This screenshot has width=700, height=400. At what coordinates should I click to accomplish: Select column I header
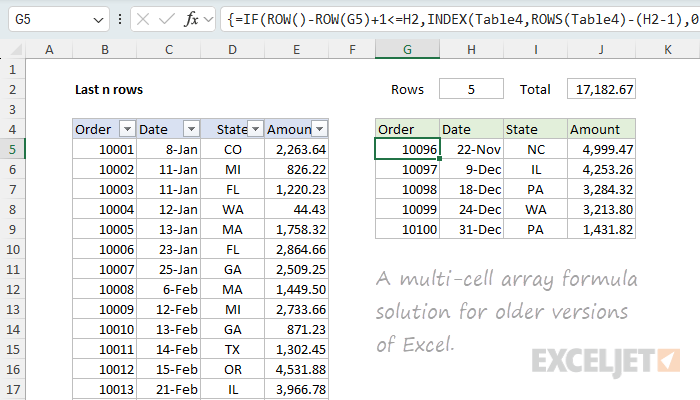(535, 50)
